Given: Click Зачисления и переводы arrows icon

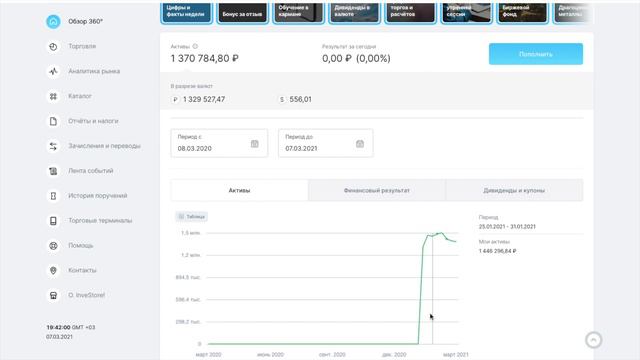Looking at the screenshot, I should (53, 146).
